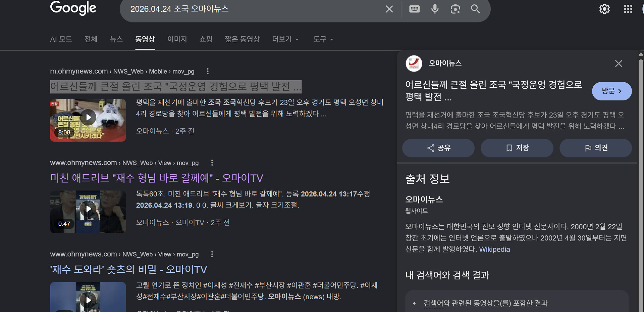The image size is (644, 312).
Task: Open image search with the camera lens icon
Action: 455,9
